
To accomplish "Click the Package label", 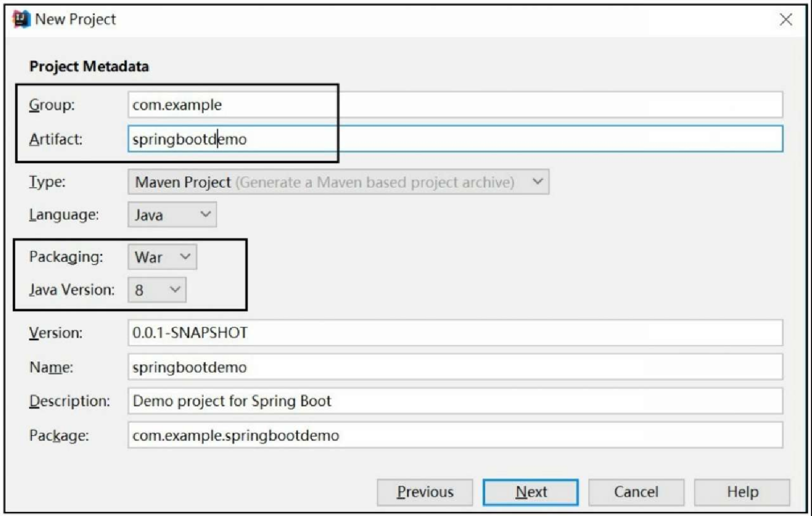I will pyautogui.click(x=59, y=436).
